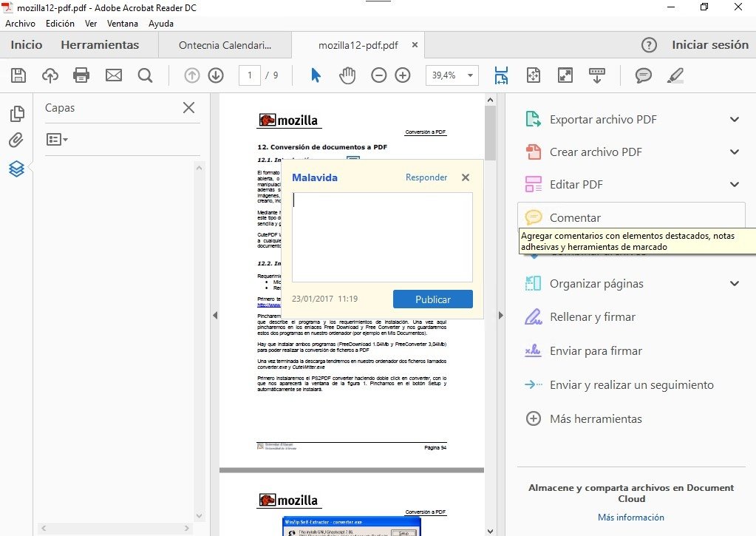Click the Save file icon
756x536 pixels.
[18, 75]
